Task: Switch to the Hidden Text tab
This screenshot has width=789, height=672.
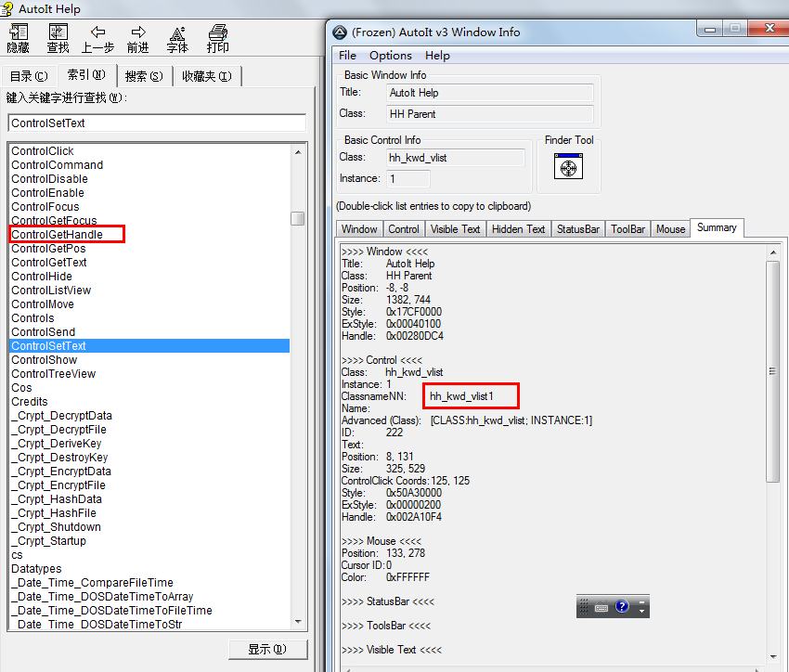Action: (518, 229)
